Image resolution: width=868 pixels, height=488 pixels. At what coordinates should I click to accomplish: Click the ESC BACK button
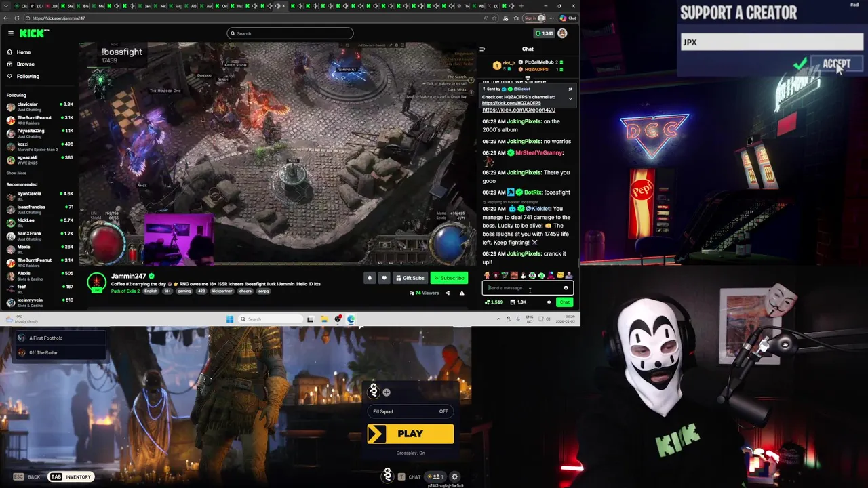click(27, 477)
